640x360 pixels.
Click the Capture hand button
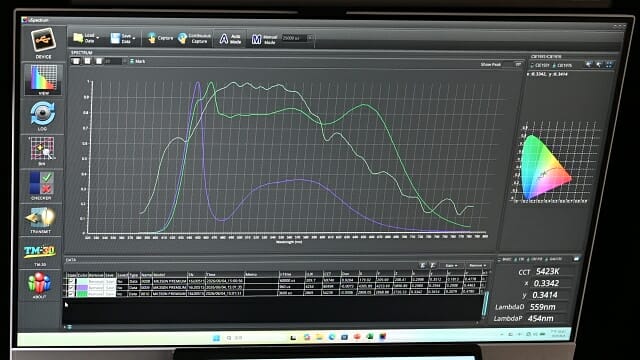[x=160, y=38]
